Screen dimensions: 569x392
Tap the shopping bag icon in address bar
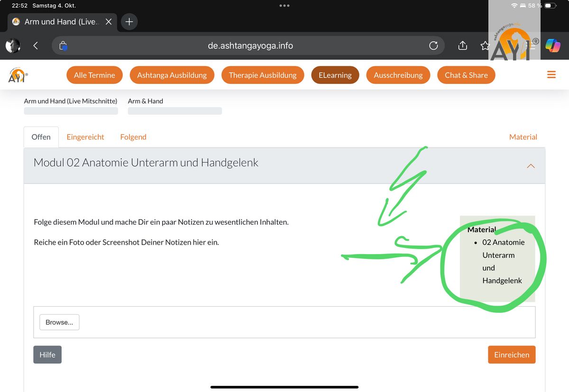[63, 46]
